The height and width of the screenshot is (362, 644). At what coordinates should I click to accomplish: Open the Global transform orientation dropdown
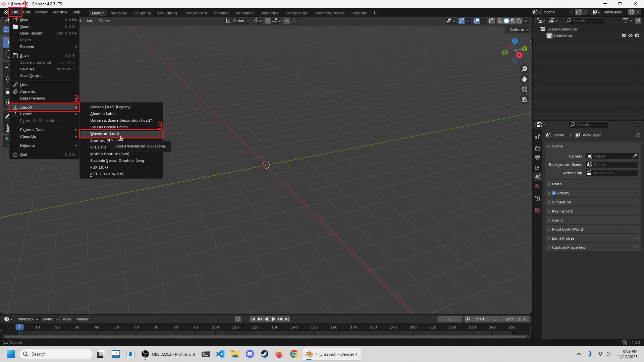238,21
